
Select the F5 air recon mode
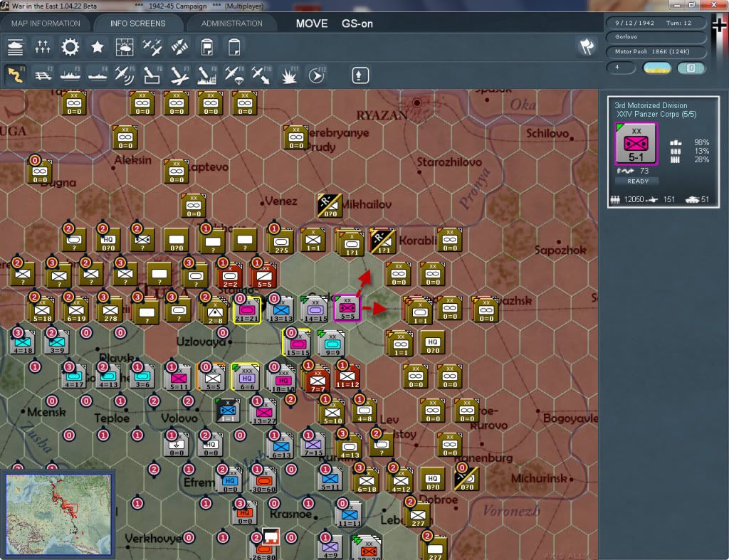[x=125, y=75]
